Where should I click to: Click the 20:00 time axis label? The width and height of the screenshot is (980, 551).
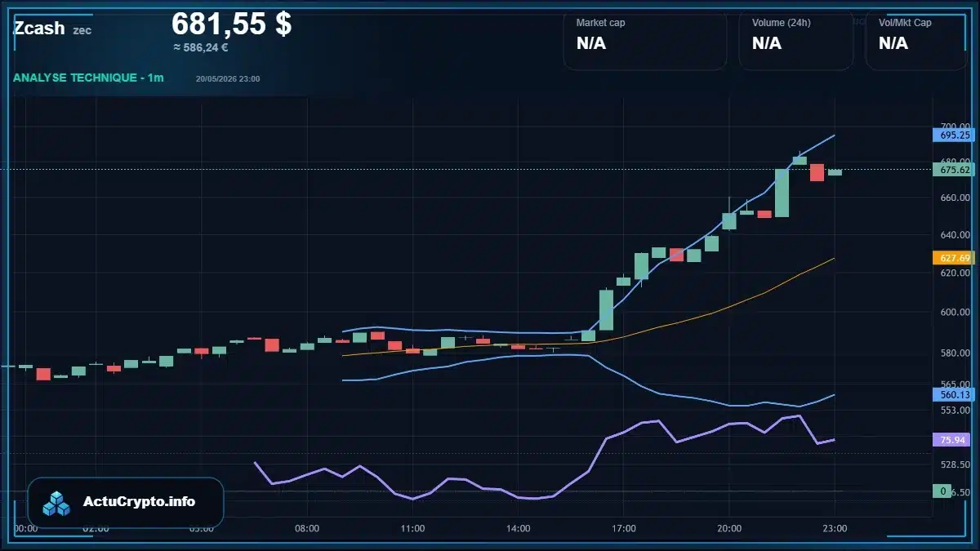pos(729,528)
